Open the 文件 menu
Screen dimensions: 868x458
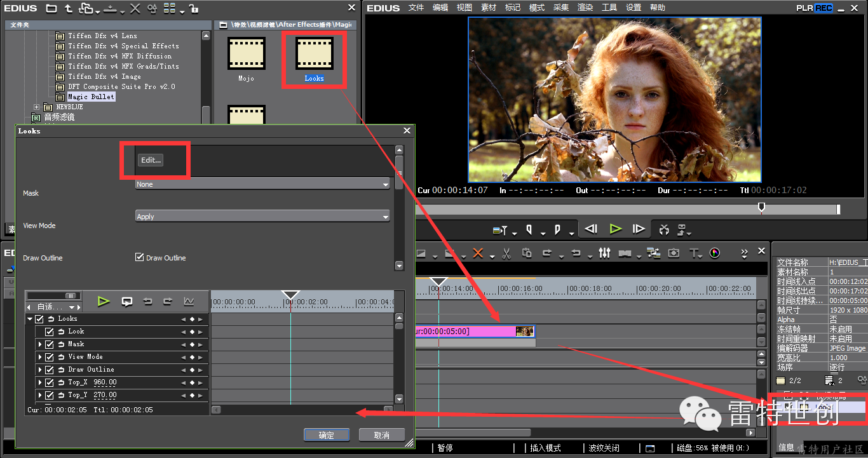click(x=416, y=8)
